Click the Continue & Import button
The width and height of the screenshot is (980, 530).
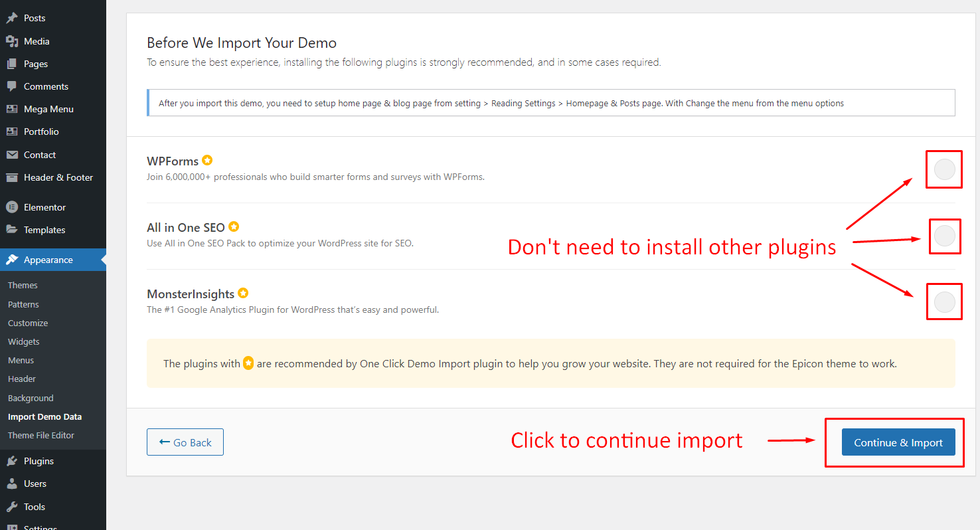point(898,442)
